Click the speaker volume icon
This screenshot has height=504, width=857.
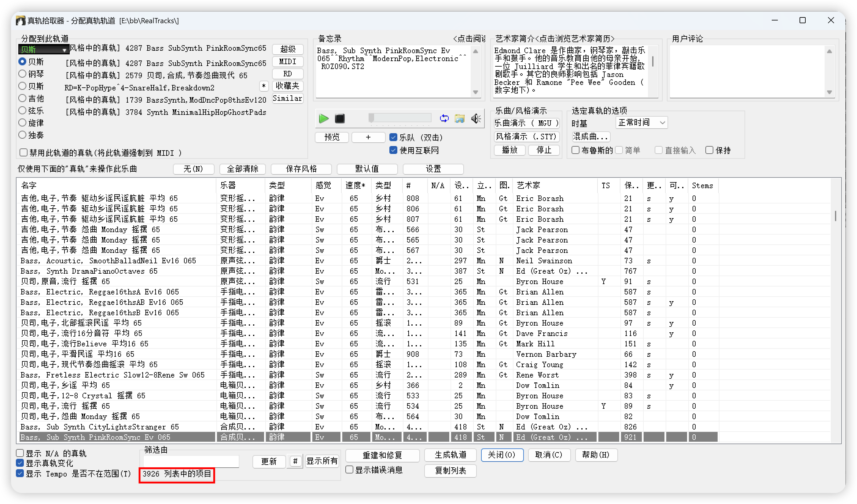coord(476,118)
